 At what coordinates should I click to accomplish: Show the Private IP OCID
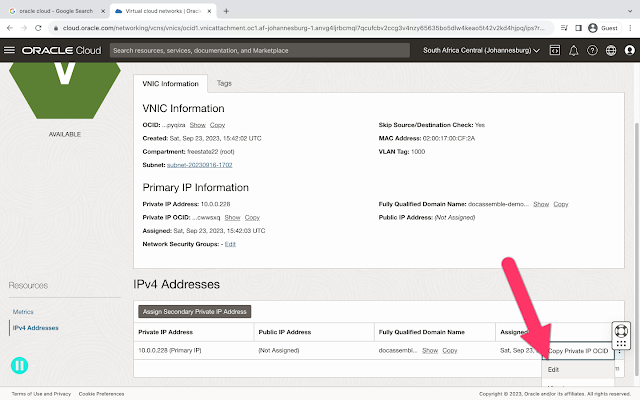(232, 218)
